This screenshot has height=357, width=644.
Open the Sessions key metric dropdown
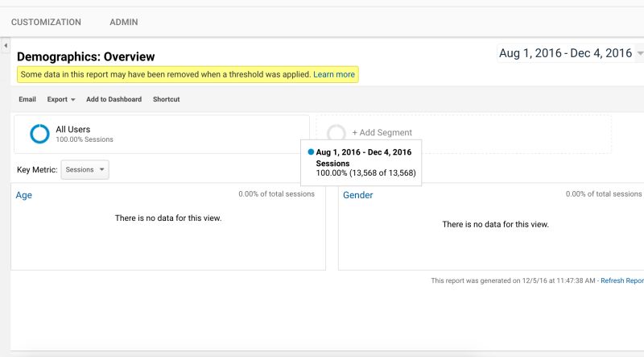[x=85, y=169]
